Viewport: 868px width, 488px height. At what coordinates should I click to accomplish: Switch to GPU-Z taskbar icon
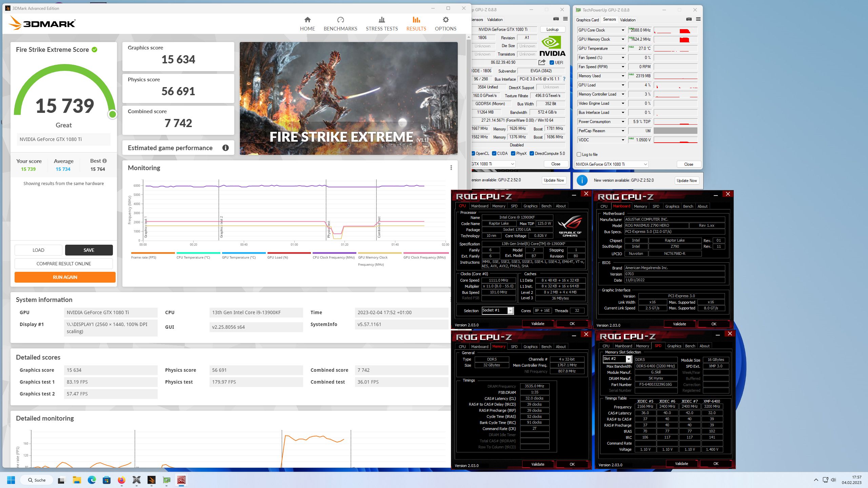[x=166, y=480]
